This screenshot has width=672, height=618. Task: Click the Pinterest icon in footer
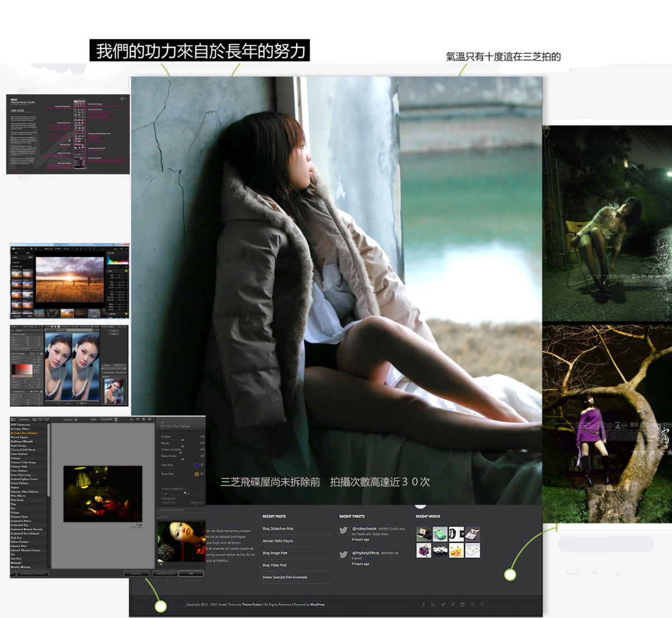(x=472, y=605)
